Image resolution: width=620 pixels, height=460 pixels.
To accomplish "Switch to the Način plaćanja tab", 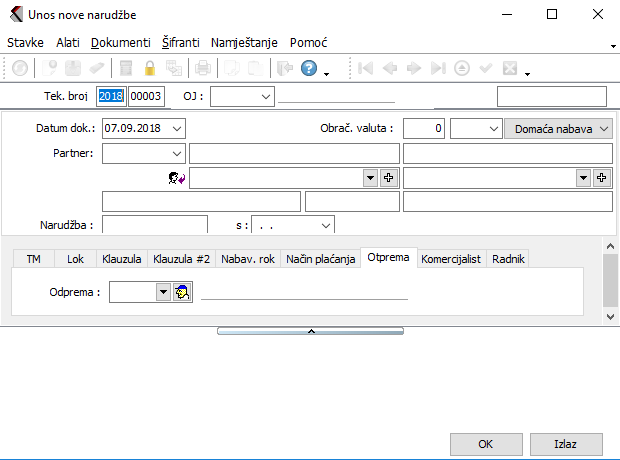I will (x=320, y=259).
